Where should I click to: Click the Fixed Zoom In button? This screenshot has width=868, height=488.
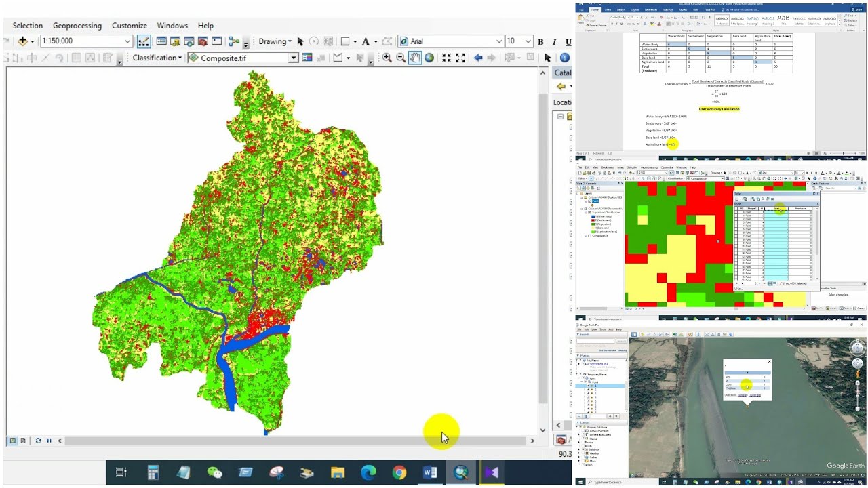[x=446, y=58]
